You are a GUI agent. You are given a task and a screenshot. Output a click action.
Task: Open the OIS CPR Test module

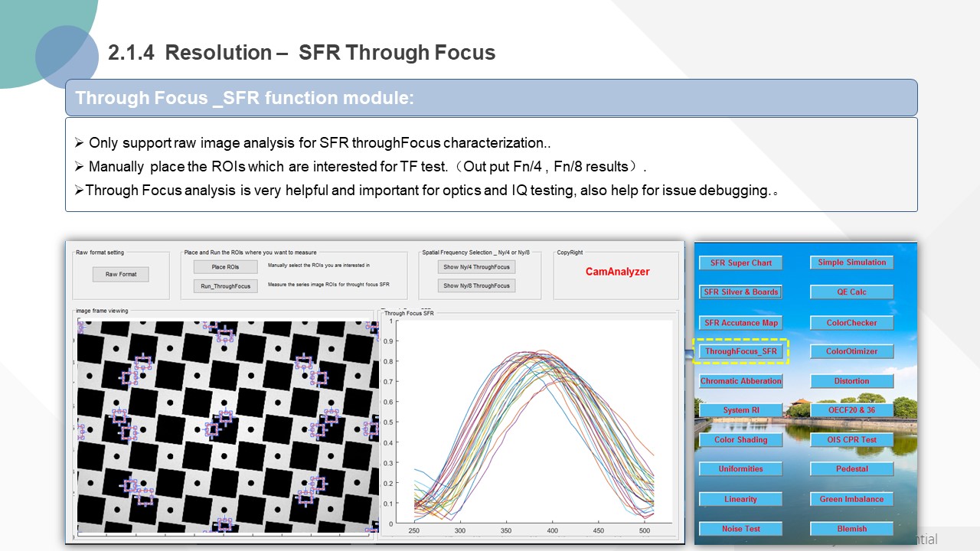click(851, 440)
